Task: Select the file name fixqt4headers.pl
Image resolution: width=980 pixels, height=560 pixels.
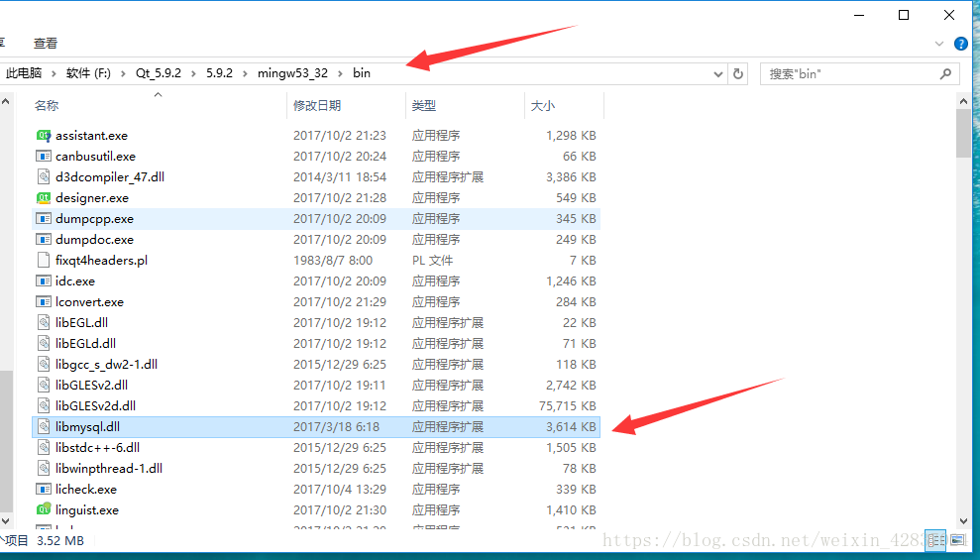Action: [101, 260]
